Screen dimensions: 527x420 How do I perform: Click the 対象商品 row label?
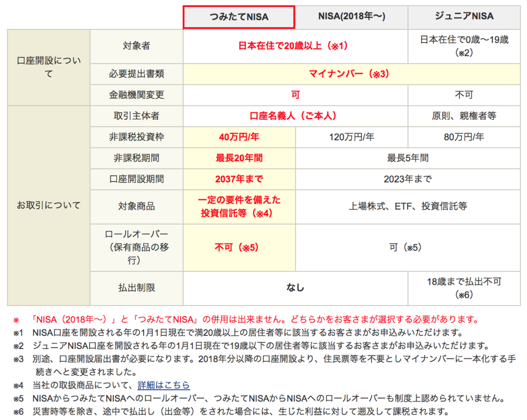point(136,207)
